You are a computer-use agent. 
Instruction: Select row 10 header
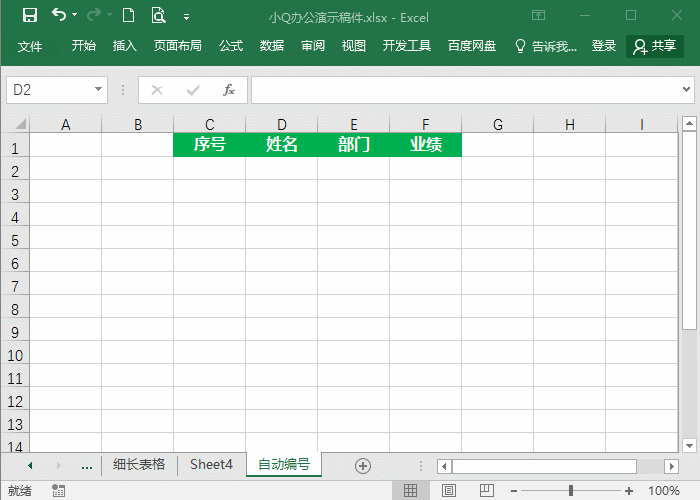(15, 356)
